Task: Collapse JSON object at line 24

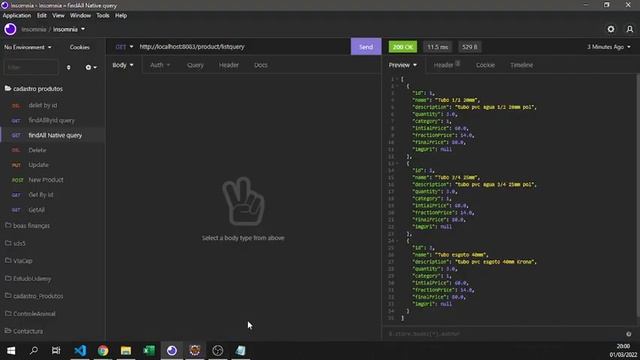Action: click(x=397, y=241)
